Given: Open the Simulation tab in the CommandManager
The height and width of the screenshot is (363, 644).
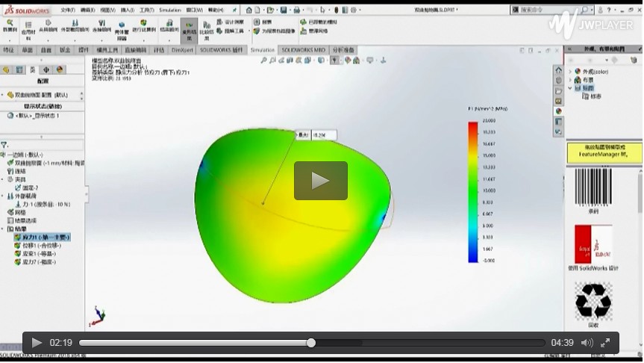Looking at the screenshot, I should pos(263,50).
